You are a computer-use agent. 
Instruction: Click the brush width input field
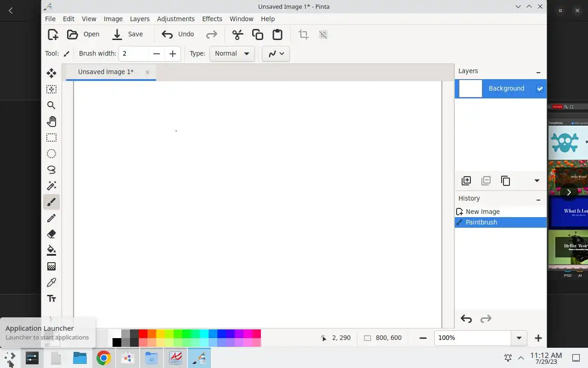[134, 54]
